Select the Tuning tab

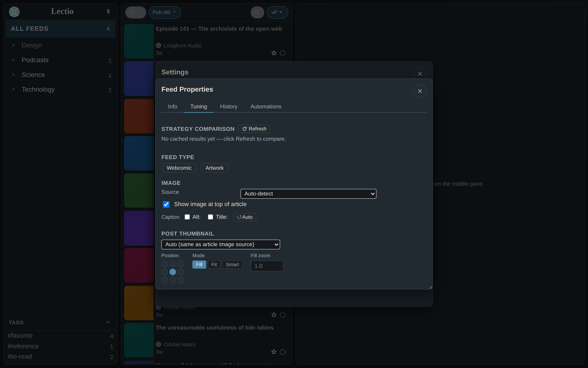[198, 107]
